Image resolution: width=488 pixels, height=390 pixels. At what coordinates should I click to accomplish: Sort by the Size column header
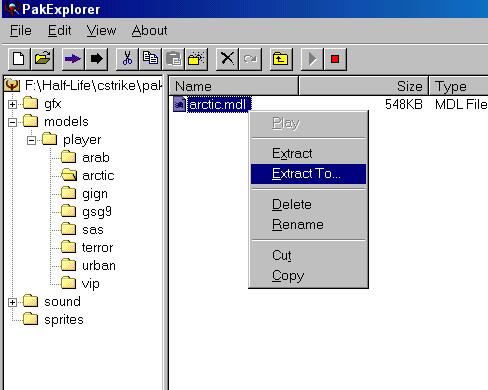364,86
